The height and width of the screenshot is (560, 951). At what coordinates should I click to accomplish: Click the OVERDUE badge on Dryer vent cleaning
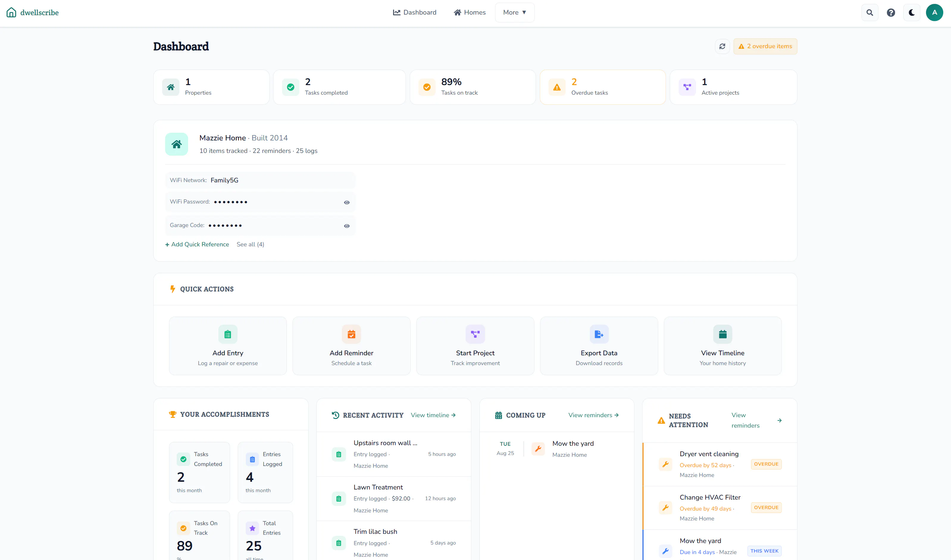coord(766,464)
